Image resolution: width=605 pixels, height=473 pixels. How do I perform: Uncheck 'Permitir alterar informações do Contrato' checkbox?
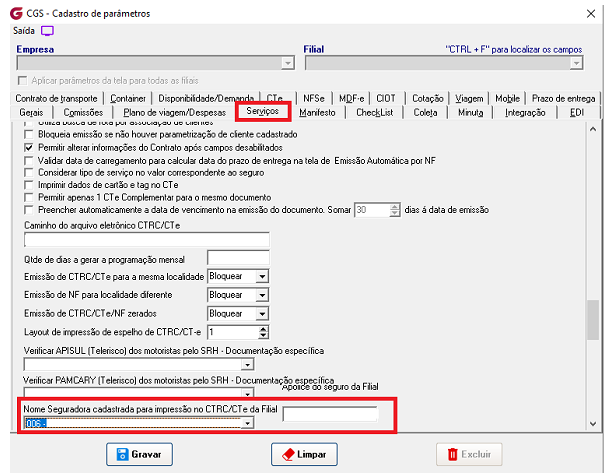tap(29, 147)
